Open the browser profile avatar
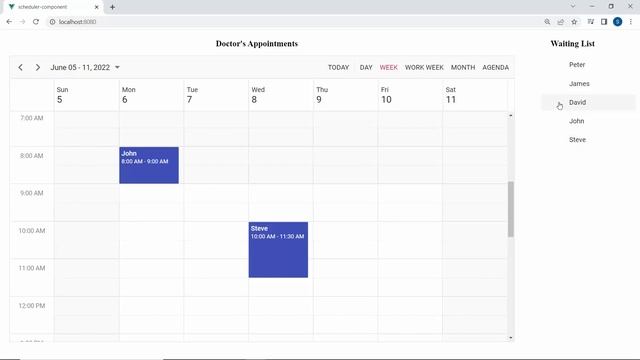This screenshot has width=640, height=360. coord(618,22)
